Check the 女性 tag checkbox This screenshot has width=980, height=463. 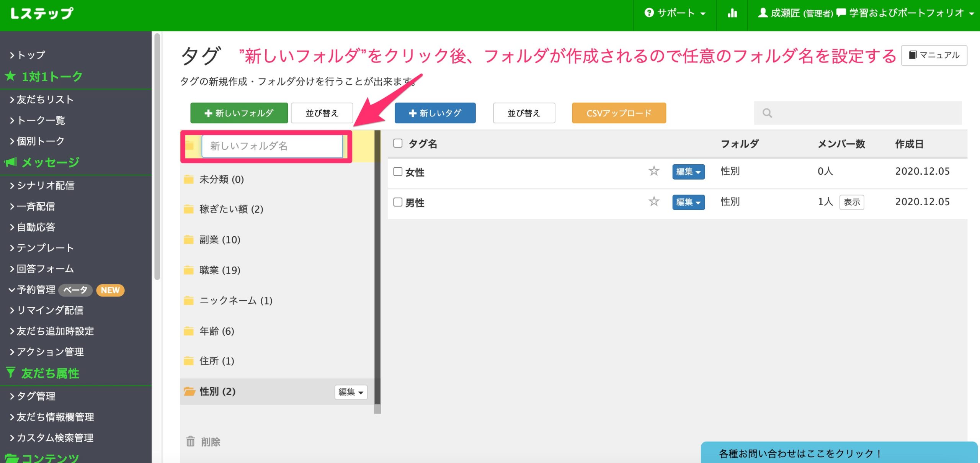(398, 172)
